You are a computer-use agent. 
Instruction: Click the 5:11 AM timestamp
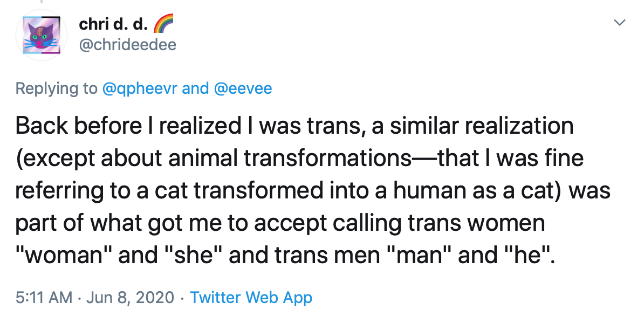(x=44, y=297)
